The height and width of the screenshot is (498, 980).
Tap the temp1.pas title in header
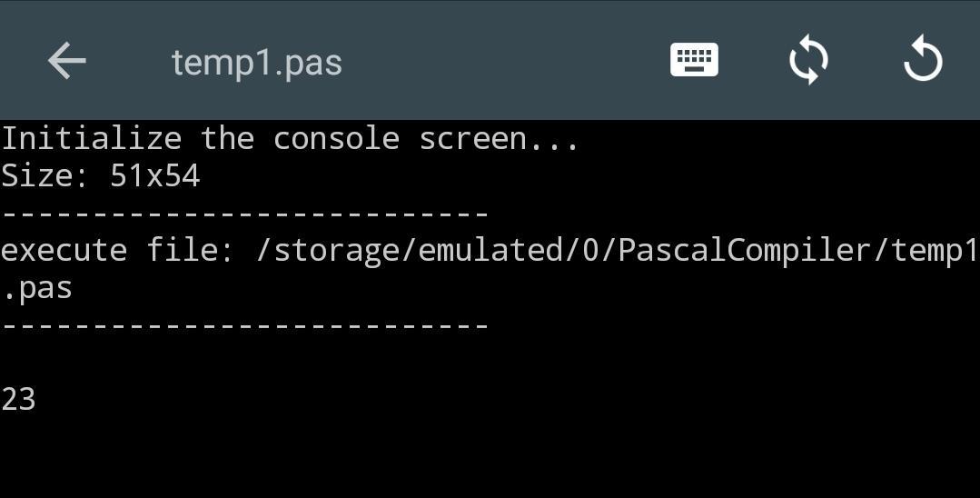[x=257, y=64]
